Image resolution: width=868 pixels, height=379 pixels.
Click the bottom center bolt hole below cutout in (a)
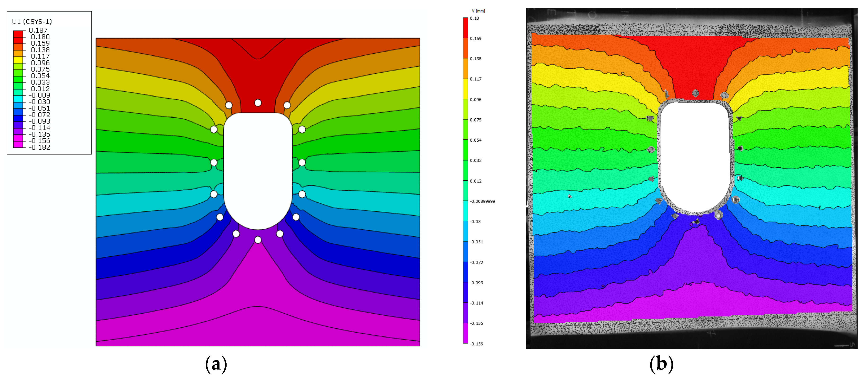tap(258, 240)
